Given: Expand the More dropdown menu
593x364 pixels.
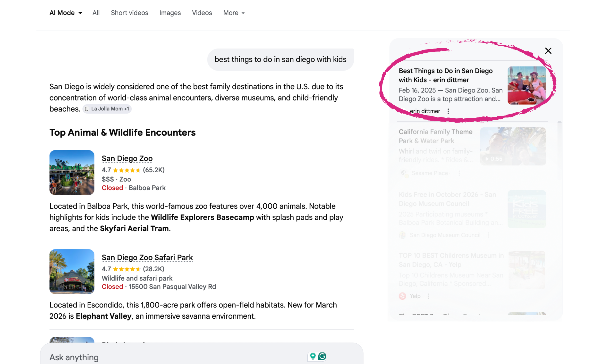Looking at the screenshot, I should [234, 13].
